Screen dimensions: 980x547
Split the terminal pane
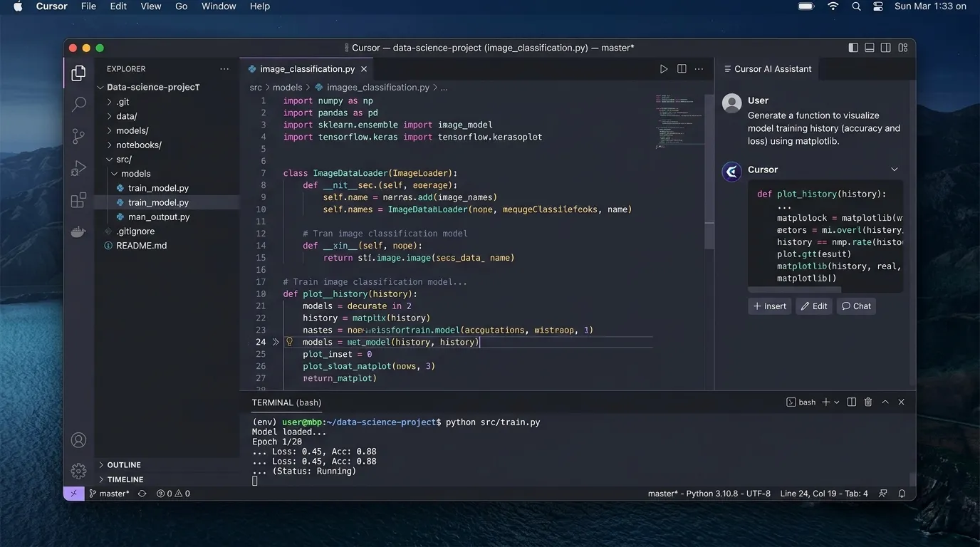tap(852, 402)
